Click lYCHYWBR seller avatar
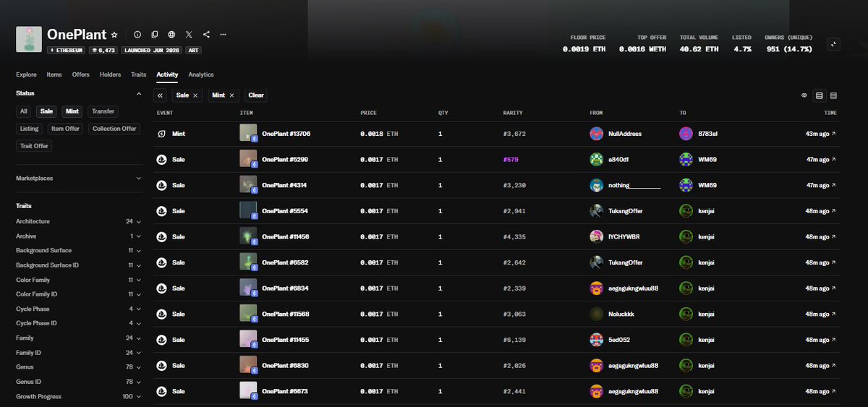The width and height of the screenshot is (868, 407). pyautogui.click(x=597, y=236)
